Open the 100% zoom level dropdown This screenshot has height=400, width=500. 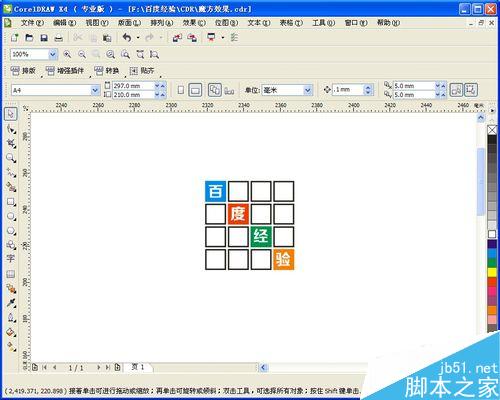pos(52,54)
